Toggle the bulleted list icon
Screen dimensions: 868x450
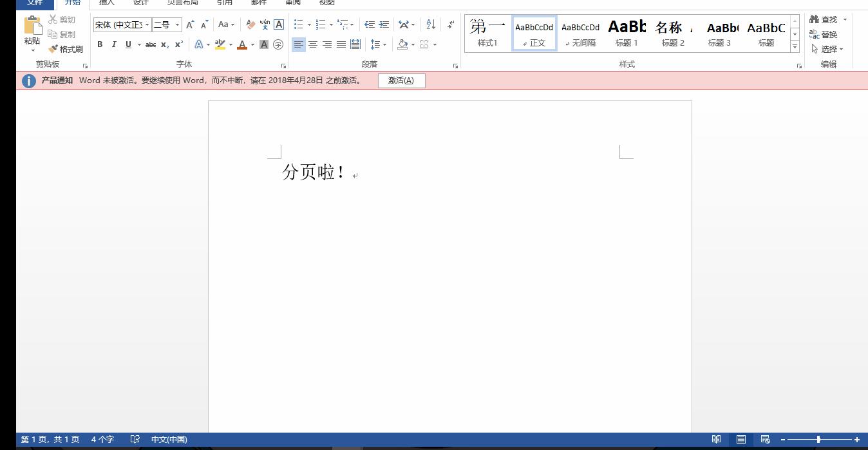pyautogui.click(x=297, y=24)
